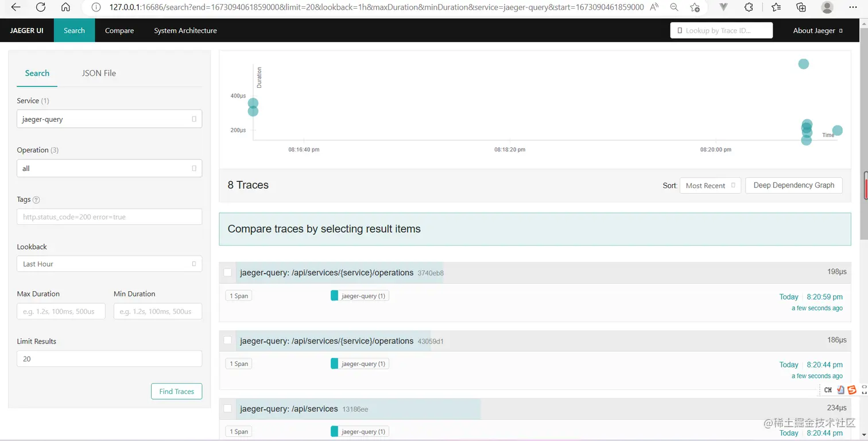Image resolution: width=868 pixels, height=441 pixels.
Task: Open the browser profile avatar
Action: point(827,7)
